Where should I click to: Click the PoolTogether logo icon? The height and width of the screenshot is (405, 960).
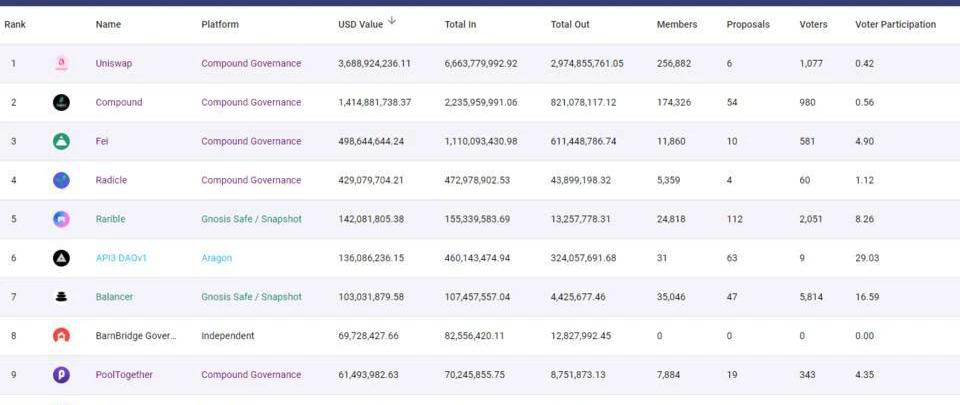coord(61,374)
